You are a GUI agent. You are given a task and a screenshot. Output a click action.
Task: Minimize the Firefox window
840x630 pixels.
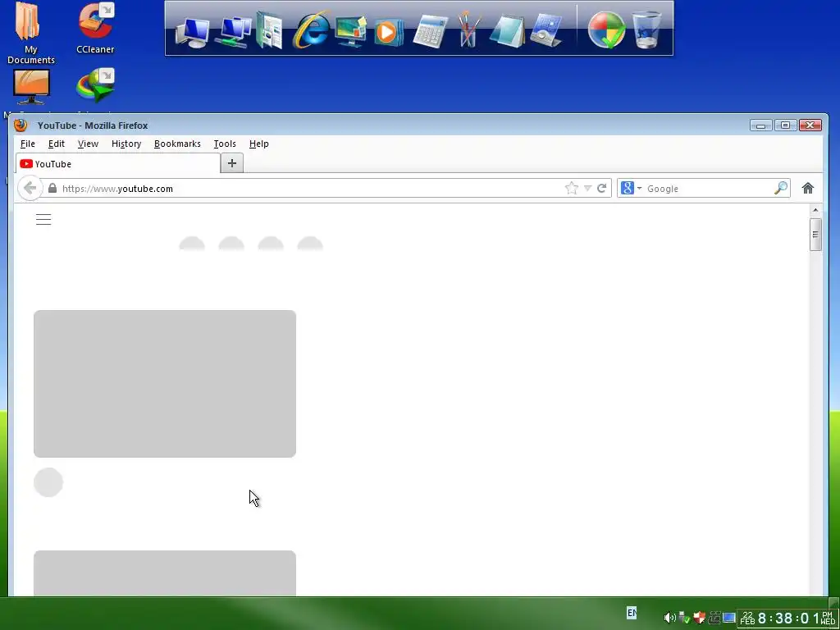[760, 126]
